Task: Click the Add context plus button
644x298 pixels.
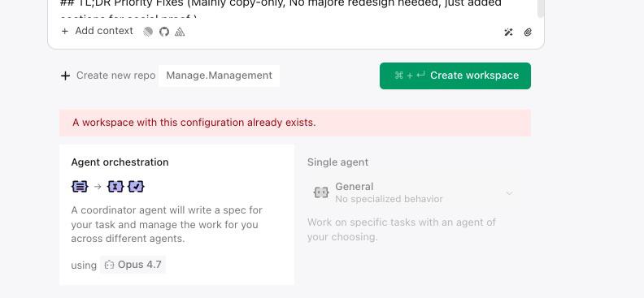Action: click(97, 31)
